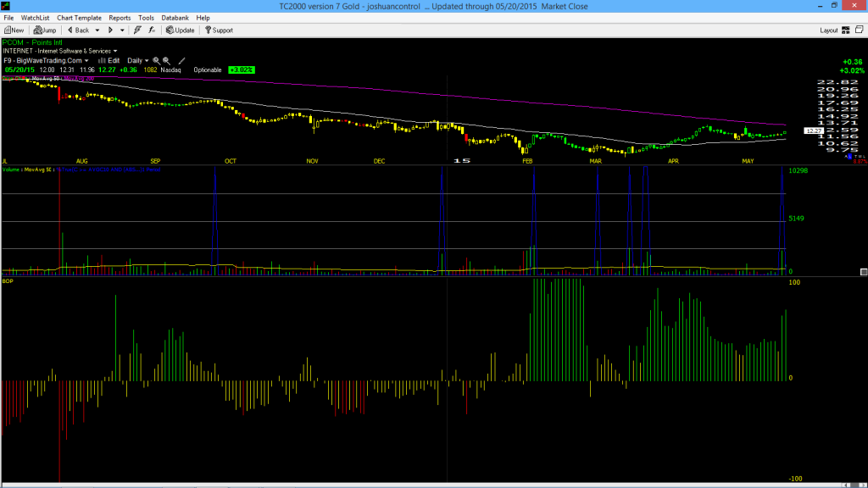This screenshot has width=868, height=488.
Task: Click the MovAvg 200 legend label
Action: [x=79, y=79]
